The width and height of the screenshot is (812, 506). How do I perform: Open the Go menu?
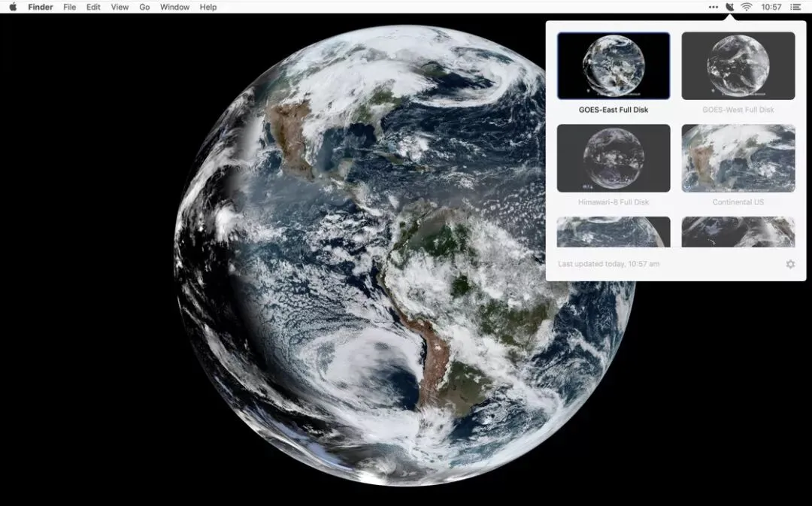144,8
